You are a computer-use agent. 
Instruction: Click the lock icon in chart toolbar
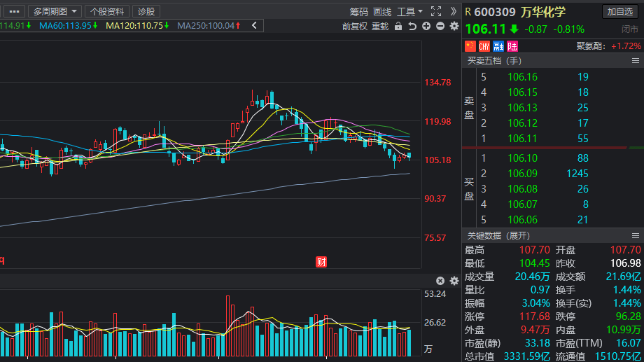(398, 27)
